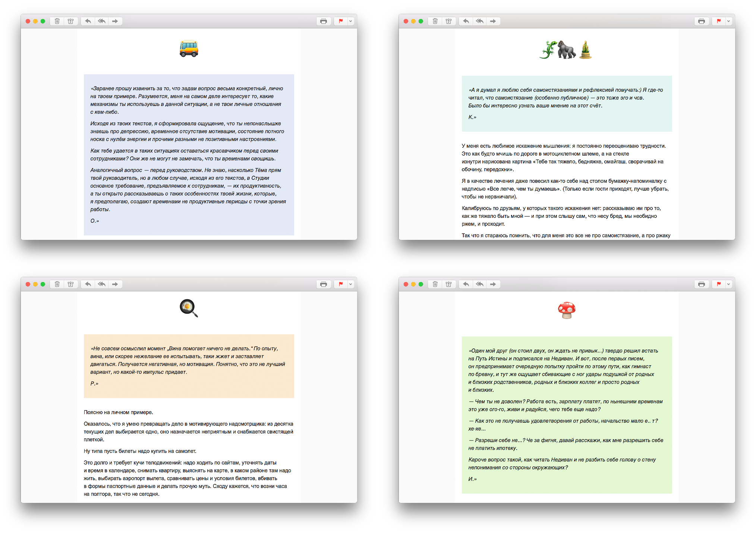Screen dimensions: 756x535
Task: Click the signature «К.» in teal quote
Action: 472,117
